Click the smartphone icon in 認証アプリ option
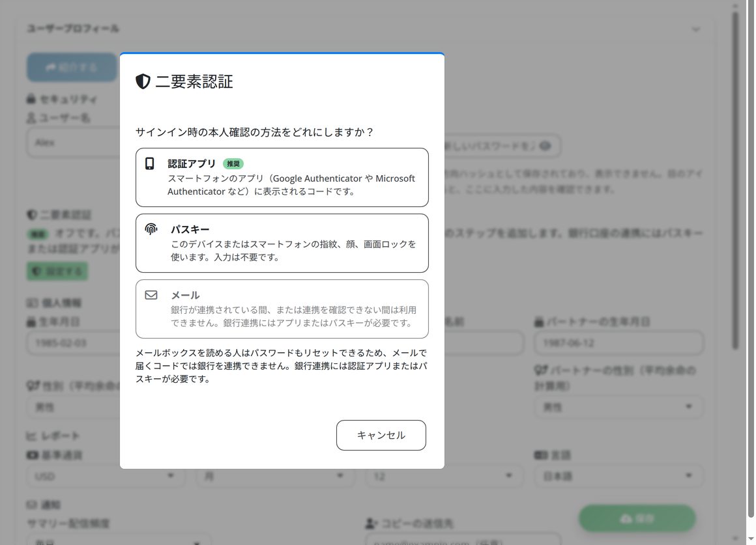Screen dimensions: 756x545 [150, 163]
